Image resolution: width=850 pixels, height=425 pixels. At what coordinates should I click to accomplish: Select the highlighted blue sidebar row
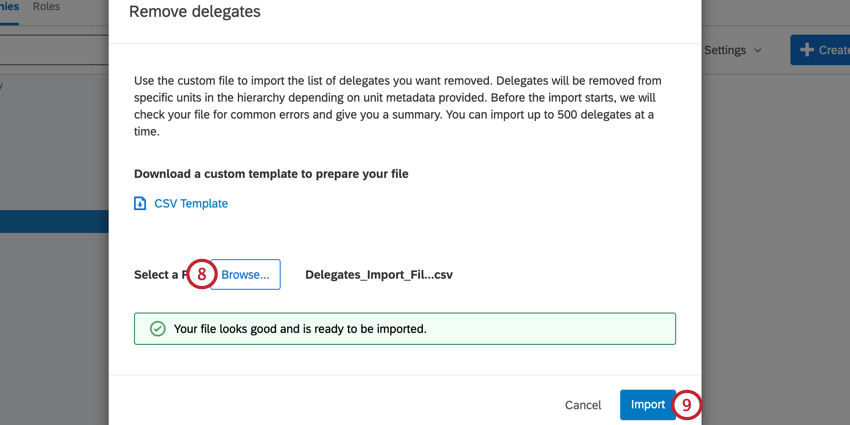pyautogui.click(x=54, y=222)
